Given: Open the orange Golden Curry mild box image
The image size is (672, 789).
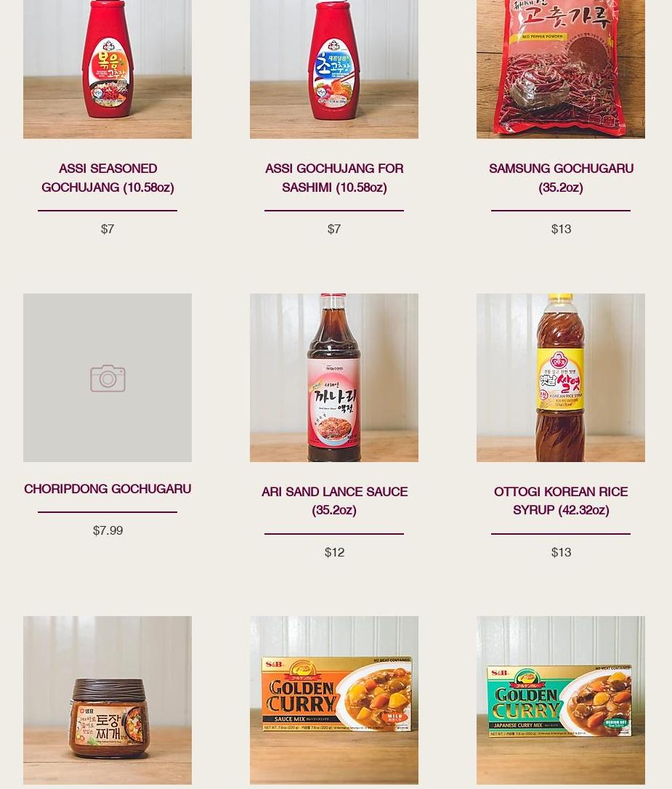Looking at the screenshot, I should click(x=334, y=700).
